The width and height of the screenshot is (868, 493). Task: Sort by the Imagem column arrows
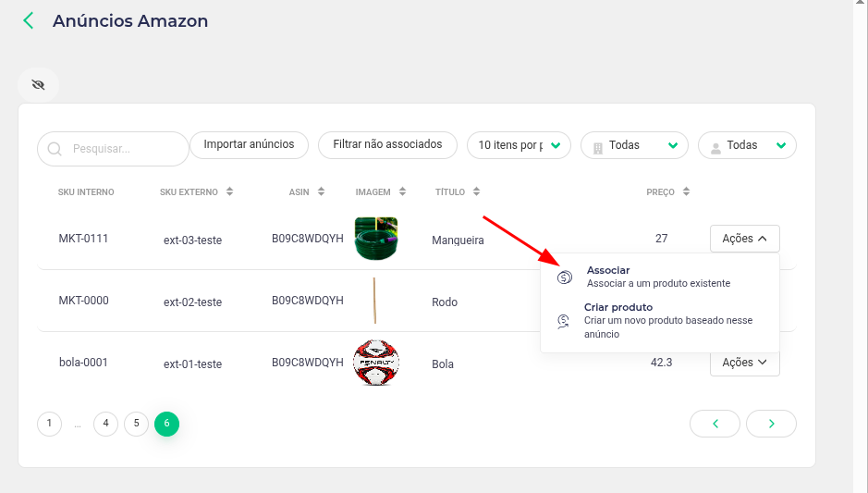point(402,191)
